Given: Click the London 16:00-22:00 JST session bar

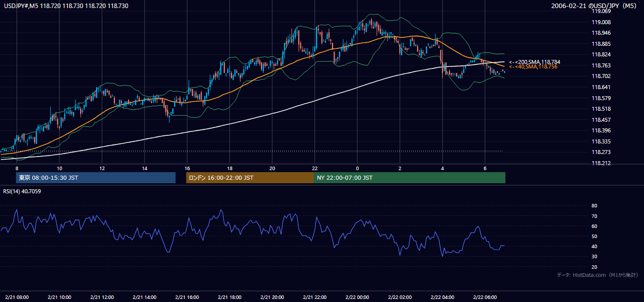Looking at the screenshot, I should [x=250, y=178].
